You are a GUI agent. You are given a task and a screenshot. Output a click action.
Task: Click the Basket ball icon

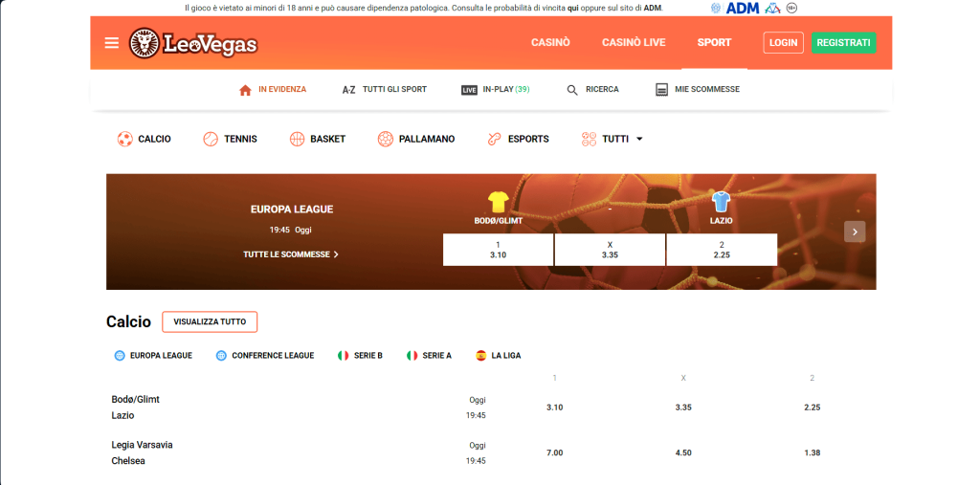(x=297, y=139)
